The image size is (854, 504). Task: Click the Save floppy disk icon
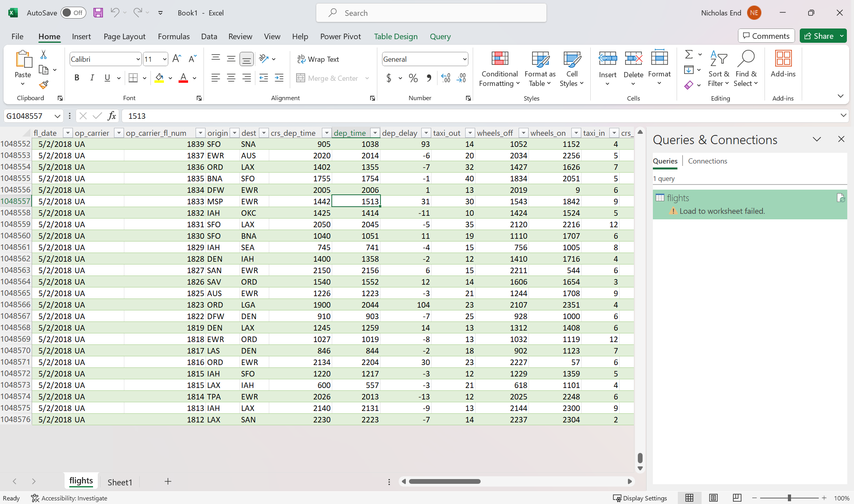click(98, 13)
